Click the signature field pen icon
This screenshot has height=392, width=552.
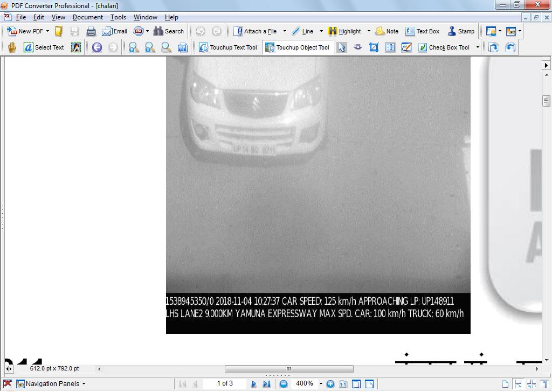(406, 47)
